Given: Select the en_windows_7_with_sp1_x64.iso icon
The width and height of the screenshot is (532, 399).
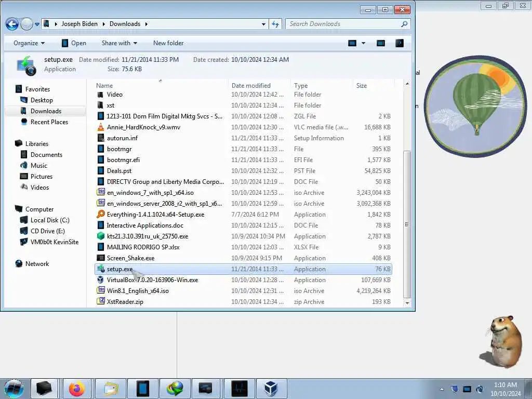Looking at the screenshot, I should pyautogui.click(x=101, y=192).
